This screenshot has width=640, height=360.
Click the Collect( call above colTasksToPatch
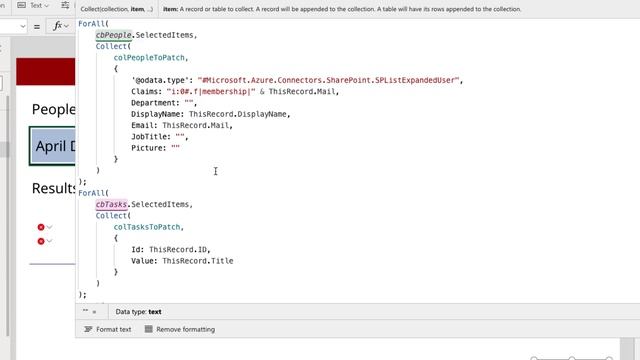(x=113, y=216)
